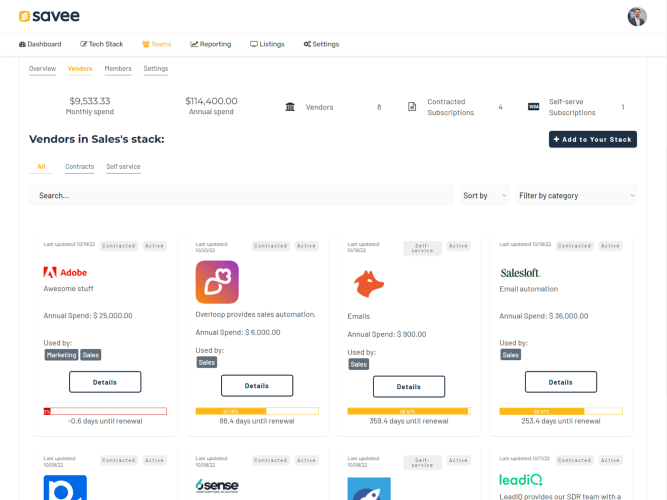Click the $9,533.33 monthly spend figure
This screenshot has width=667, height=500.
[90, 101]
